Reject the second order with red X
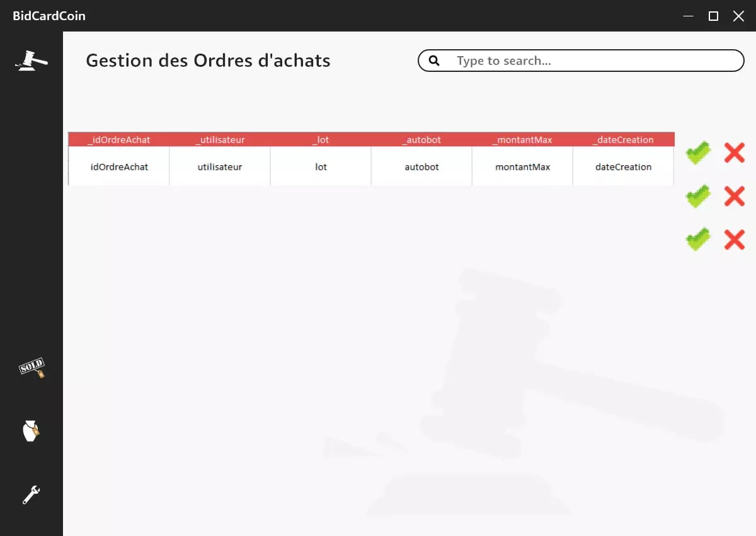 (734, 196)
